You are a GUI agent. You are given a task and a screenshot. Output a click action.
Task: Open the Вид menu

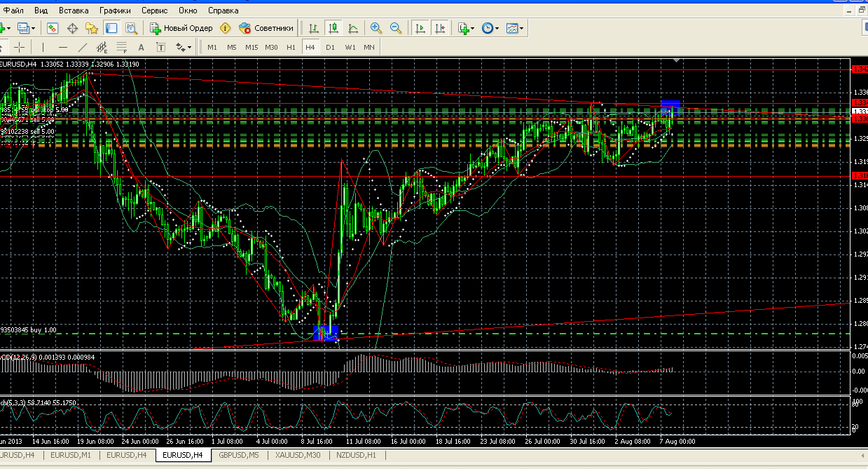pyautogui.click(x=41, y=11)
